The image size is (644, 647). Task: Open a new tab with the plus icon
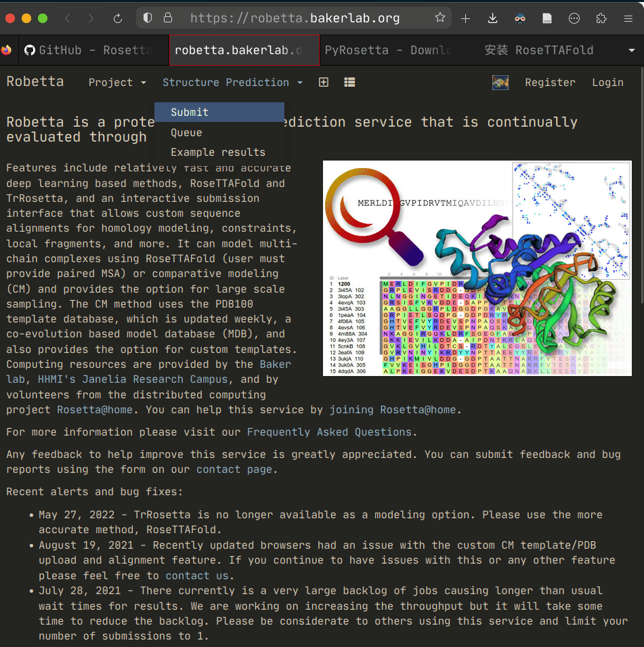coord(465,18)
